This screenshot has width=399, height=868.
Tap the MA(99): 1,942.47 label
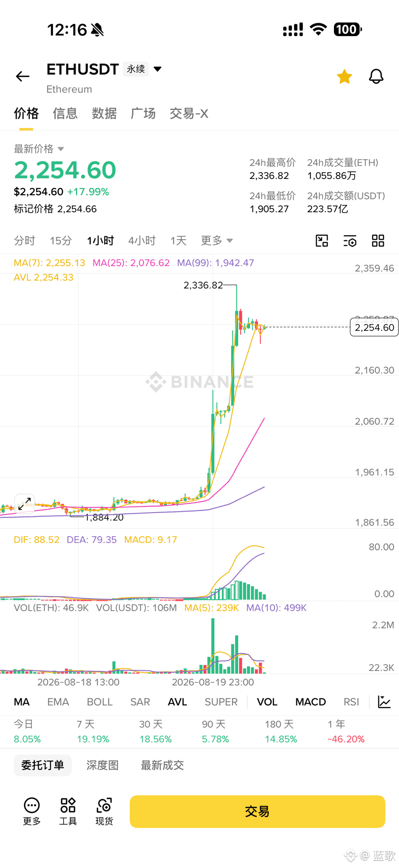tap(215, 263)
